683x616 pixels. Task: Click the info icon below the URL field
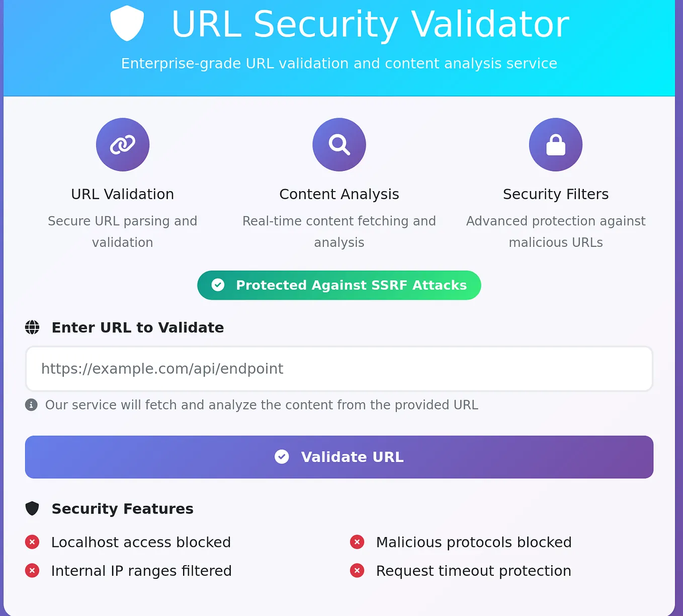click(x=31, y=405)
